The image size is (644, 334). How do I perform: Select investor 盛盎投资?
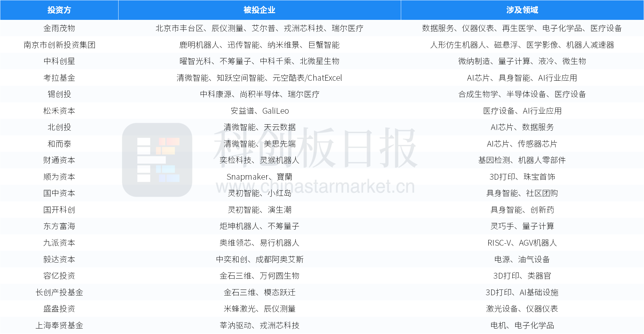click(x=59, y=309)
